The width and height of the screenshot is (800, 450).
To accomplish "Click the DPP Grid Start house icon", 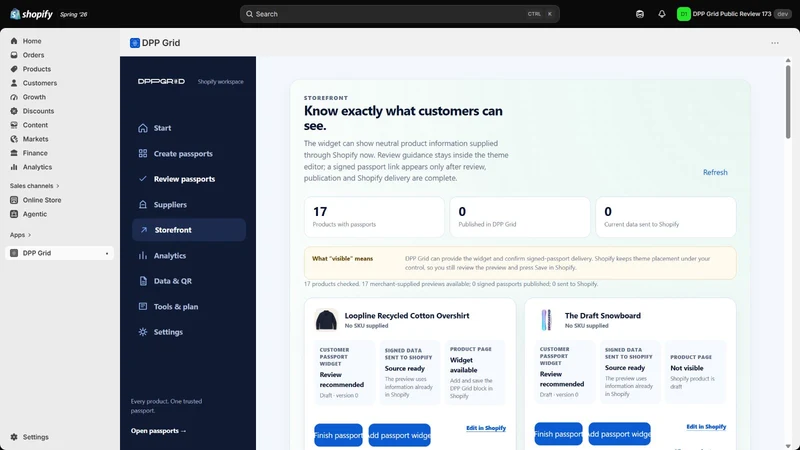I will [143, 128].
